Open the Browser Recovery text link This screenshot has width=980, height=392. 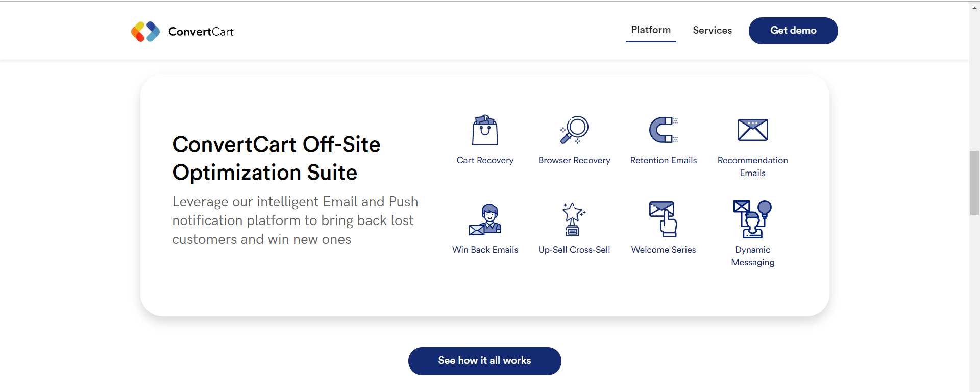click(574, 160)
